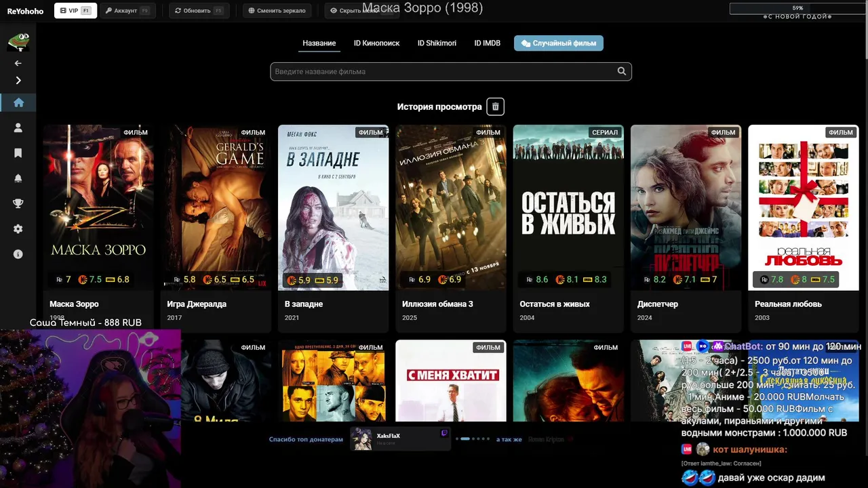Open the В западне poster
The height and width of the screenshot is (488, 868).
[x=333, y=207]
